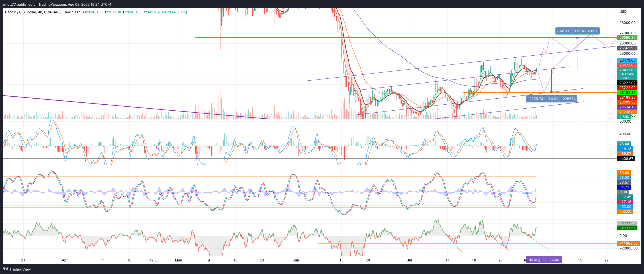Select the blue −14.13 MACD value label
This screenshot has height=274, width=644.
tap(625, 149)
